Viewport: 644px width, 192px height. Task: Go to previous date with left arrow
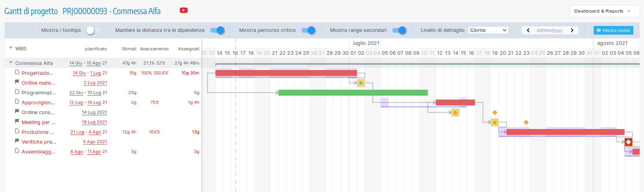click(528, 30)
